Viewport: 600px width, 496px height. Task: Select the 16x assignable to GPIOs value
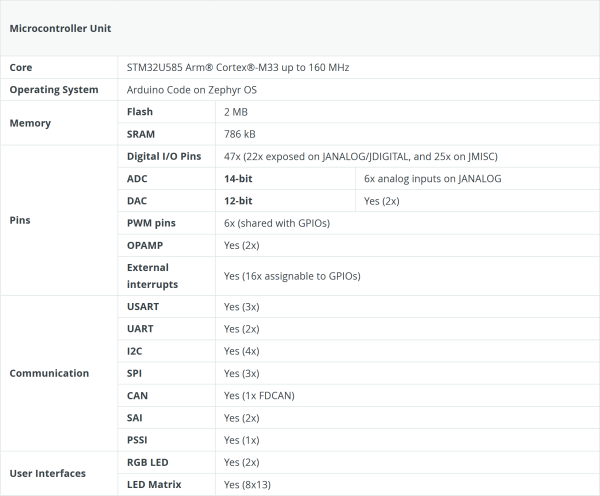pos(291,276)
